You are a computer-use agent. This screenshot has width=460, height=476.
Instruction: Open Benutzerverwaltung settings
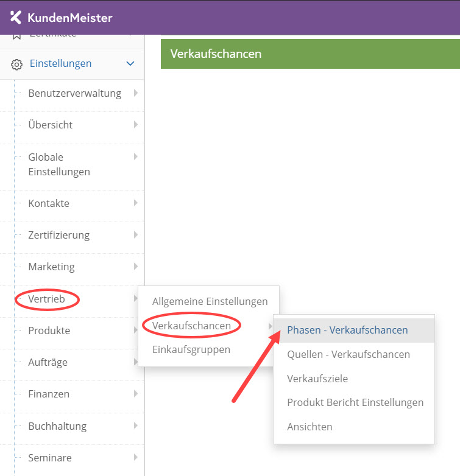tap(75, 93)
